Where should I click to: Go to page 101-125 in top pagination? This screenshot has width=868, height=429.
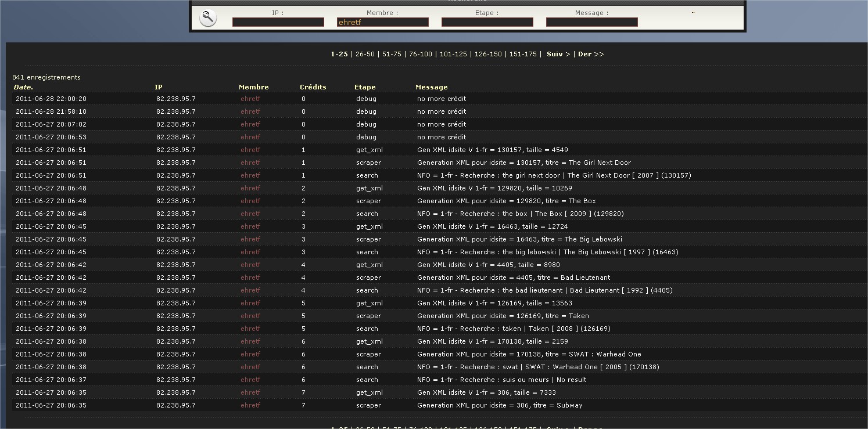pyautogui.click(x=453, y=54)
